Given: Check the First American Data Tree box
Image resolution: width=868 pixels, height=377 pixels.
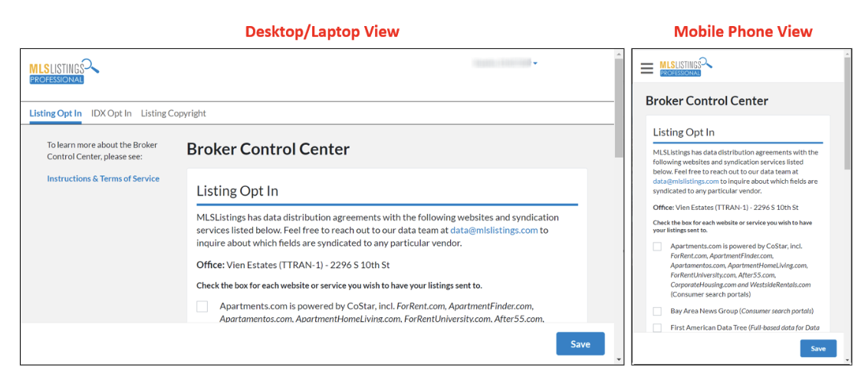Looking at the screenshot, I should pos(657,328).
